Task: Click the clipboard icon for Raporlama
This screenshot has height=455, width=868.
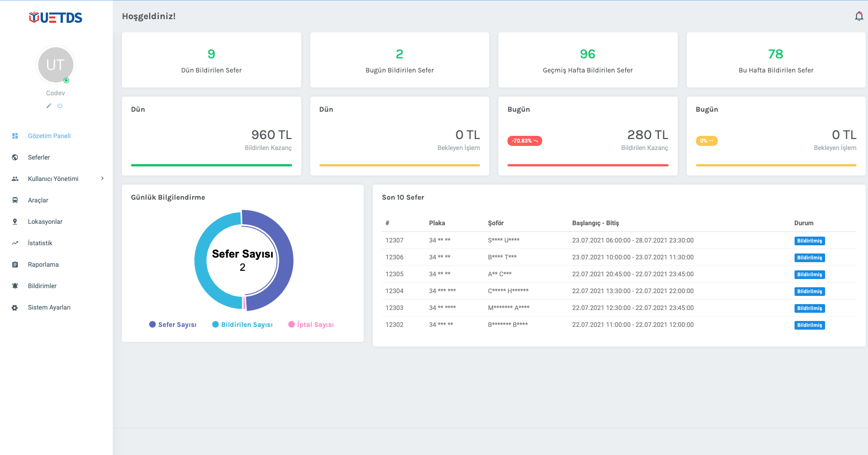Action: [15, 264]
